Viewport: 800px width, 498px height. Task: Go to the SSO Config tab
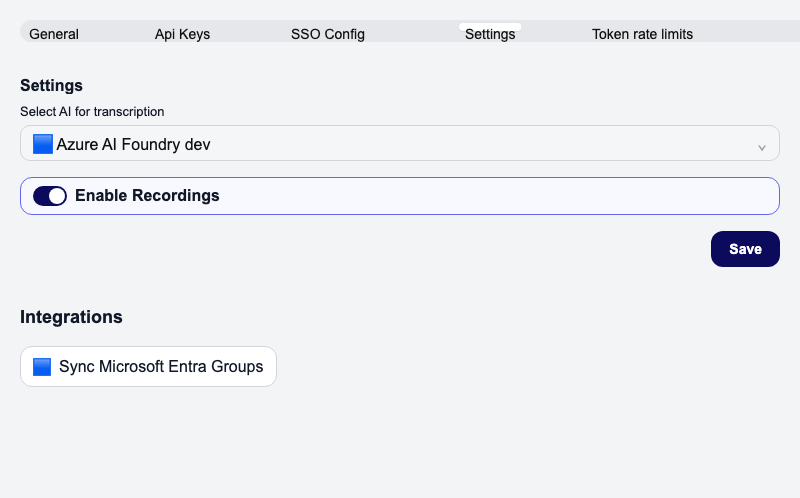pos(328,34)
